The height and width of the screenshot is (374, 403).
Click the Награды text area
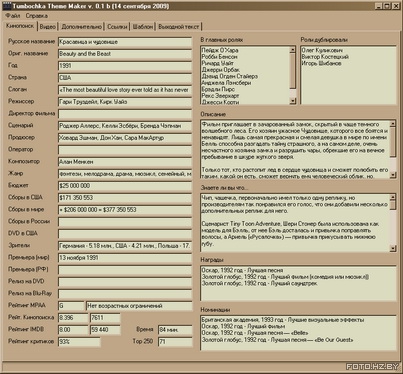click(298, 283)
